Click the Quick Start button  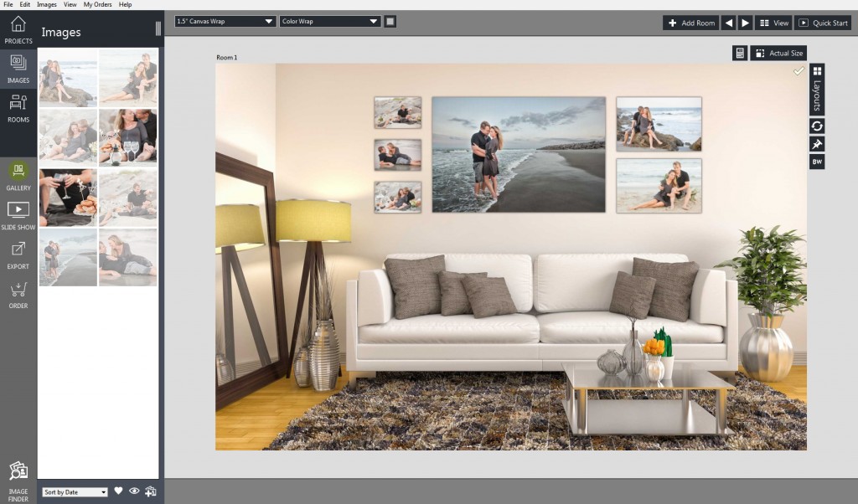pyautogui.click(x=823, y=23)
